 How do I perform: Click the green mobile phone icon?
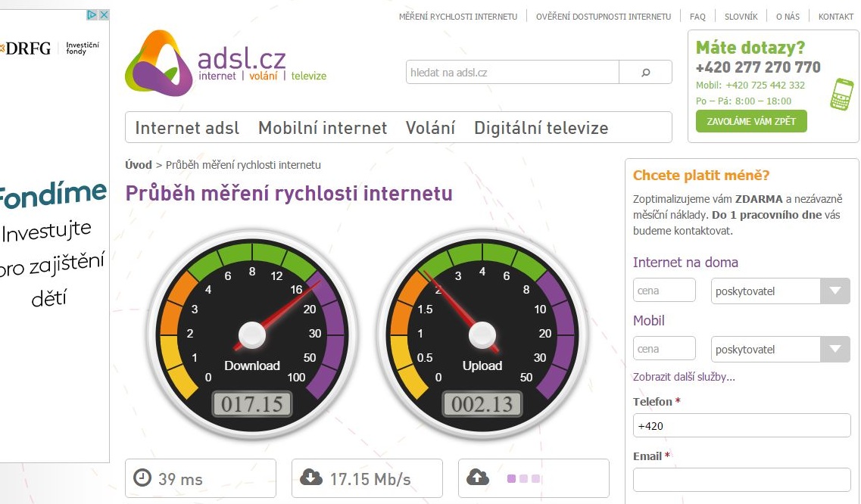click(x=842, y=95)
